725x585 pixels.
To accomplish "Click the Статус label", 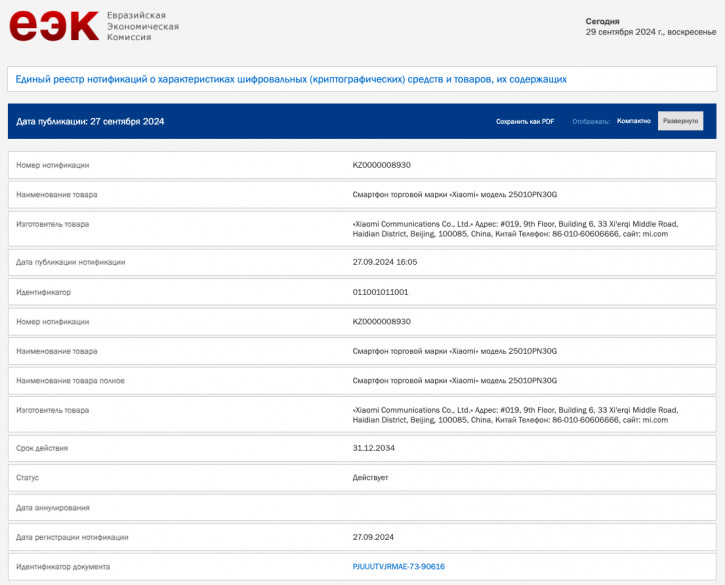I will (27, 478).
